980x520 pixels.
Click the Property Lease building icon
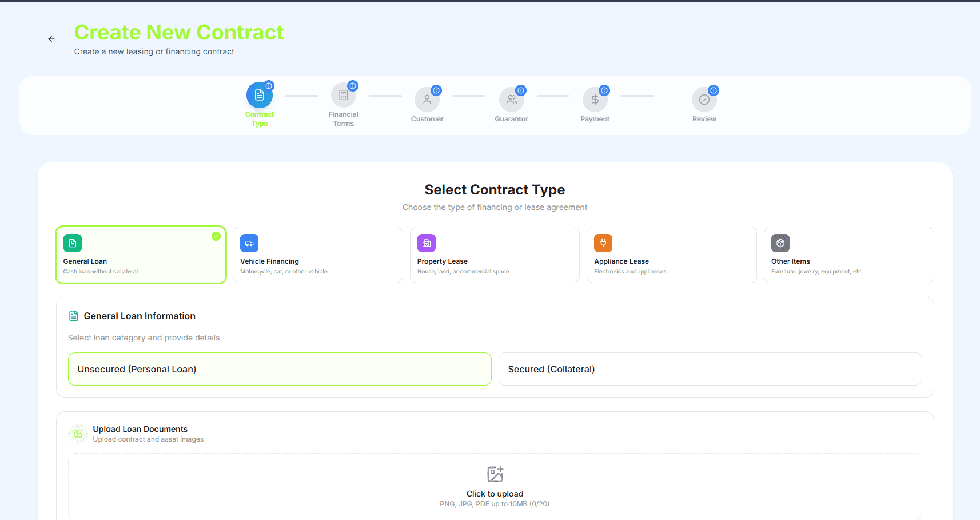click(x=426, y=243)
